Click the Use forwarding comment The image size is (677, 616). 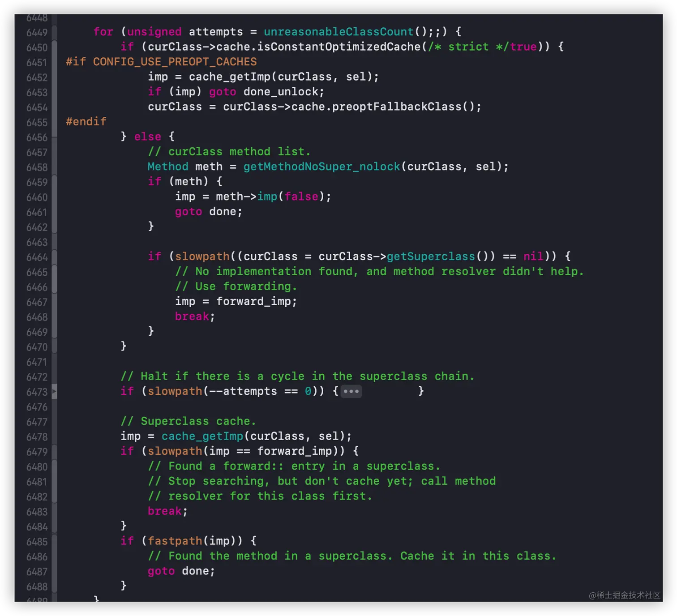click(236, 287)
